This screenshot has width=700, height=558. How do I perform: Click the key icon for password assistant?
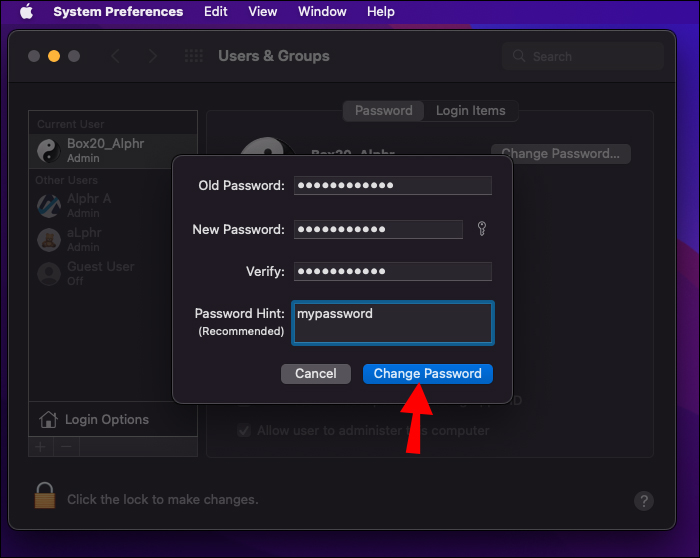(x=482, y=230)
